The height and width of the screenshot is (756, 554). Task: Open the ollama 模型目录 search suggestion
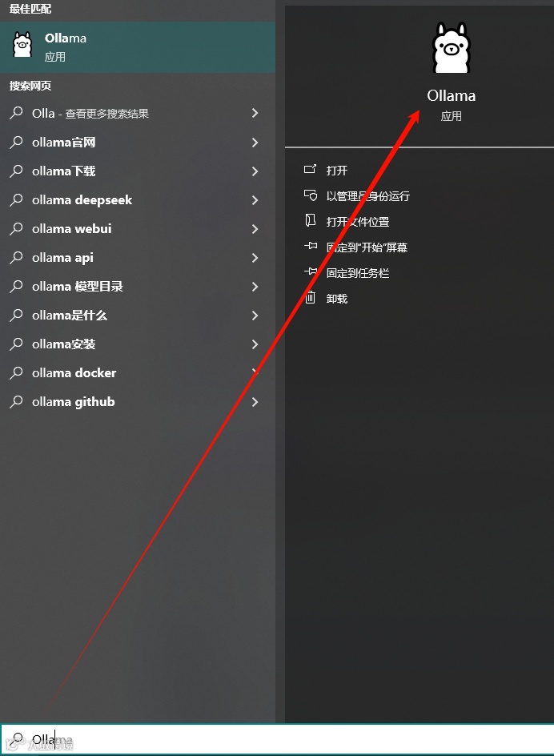coord(138,287)
